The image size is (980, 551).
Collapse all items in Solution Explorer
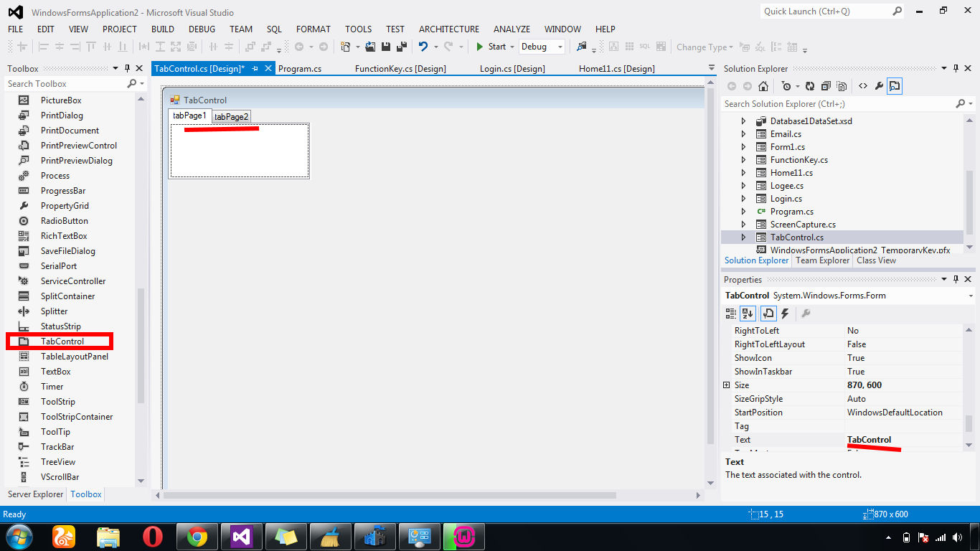[826, 87]
